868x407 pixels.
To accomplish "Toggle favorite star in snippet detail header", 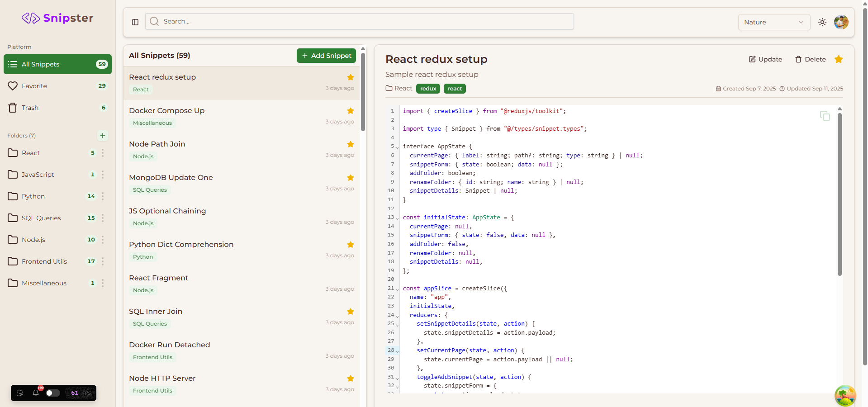I will point(839,59).
